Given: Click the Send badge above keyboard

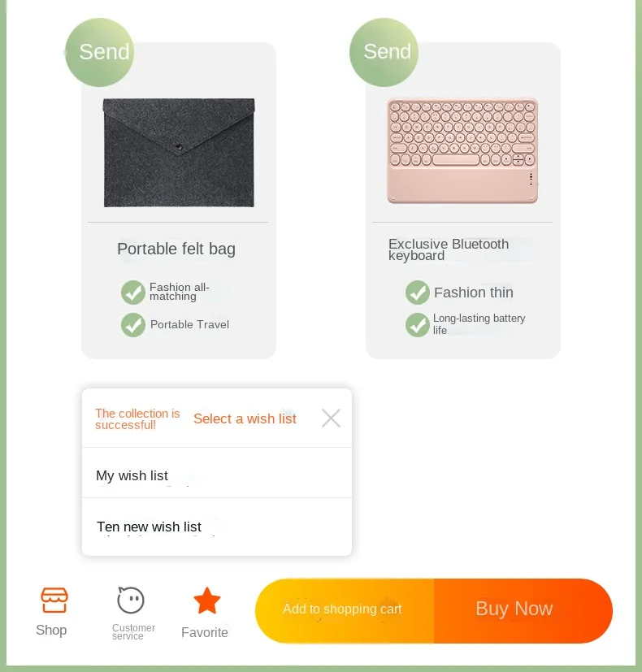Looking at the screenshot, I should click(x=384, y=53).
